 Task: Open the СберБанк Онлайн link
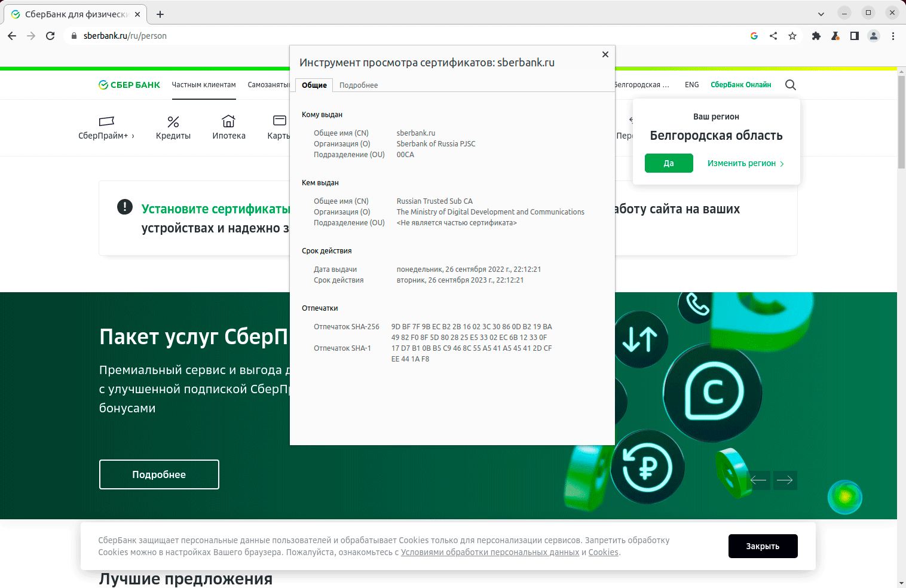coord(741,85)
